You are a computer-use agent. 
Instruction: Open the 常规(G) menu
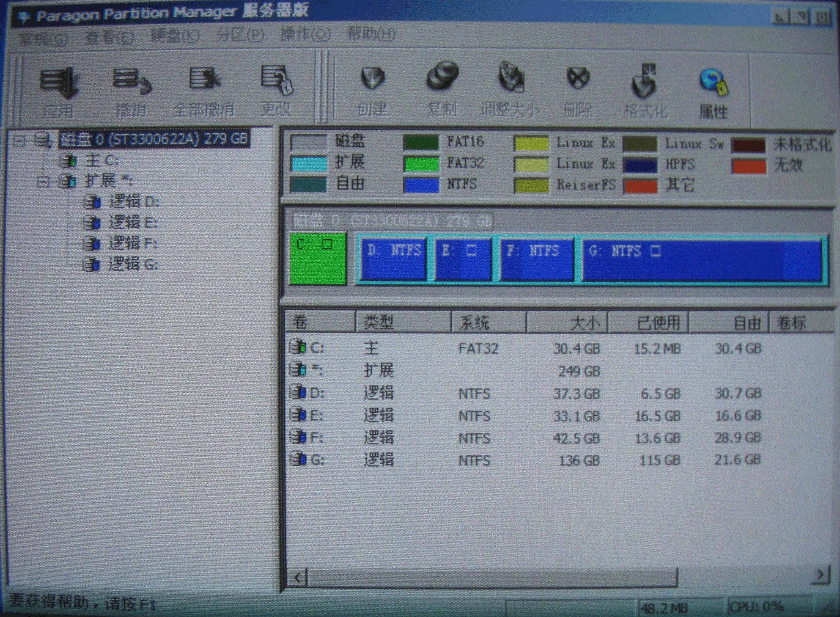43,38
